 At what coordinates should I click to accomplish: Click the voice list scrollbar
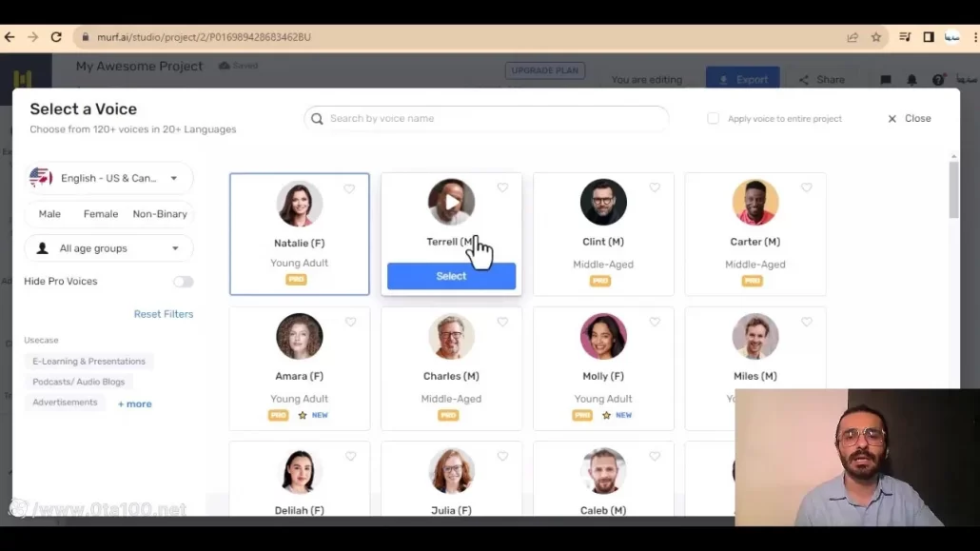[953, 190]
